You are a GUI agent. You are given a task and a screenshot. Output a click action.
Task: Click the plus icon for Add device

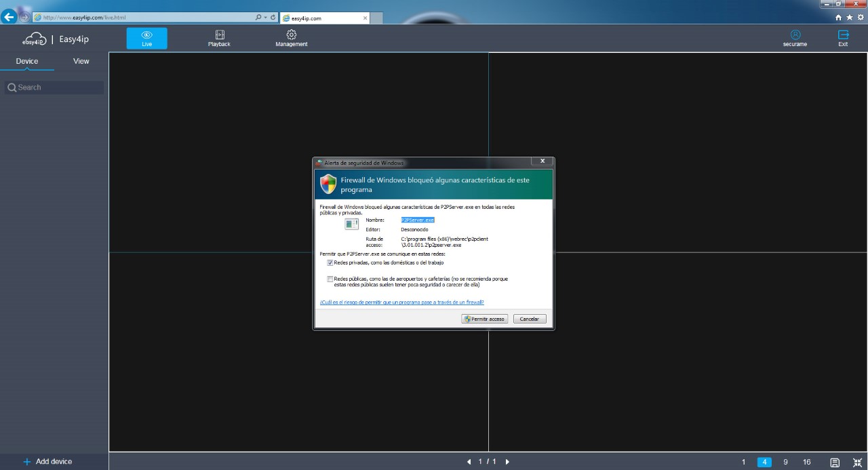pos(27,462)
